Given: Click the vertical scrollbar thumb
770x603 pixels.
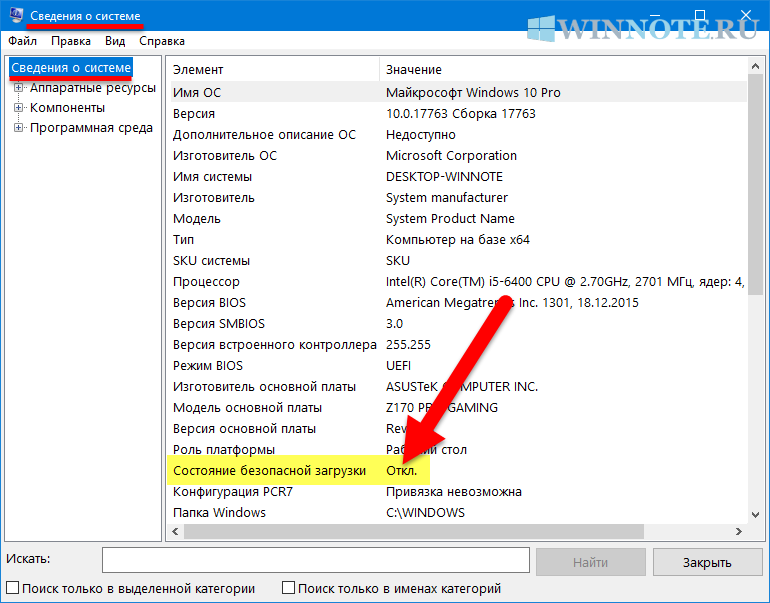Looking at the screenshot, I should click(755, 184).
